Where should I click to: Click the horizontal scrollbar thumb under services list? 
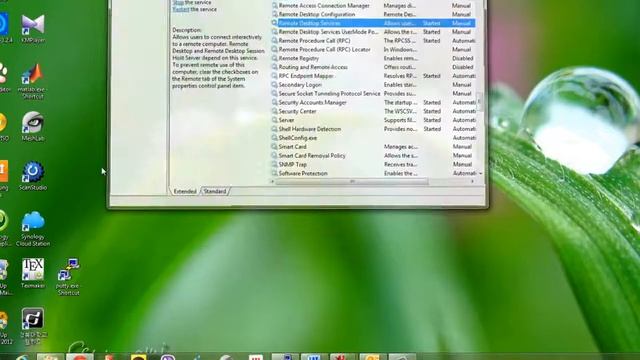coord(352,181)
